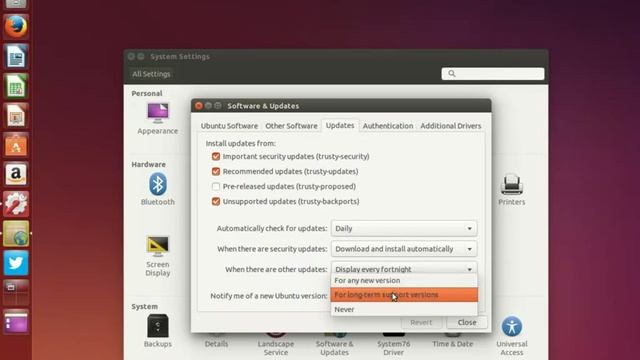The width and height of the screenshot is (640, 360).
Task: Open Printers settings icon
Action: (511, 184)
